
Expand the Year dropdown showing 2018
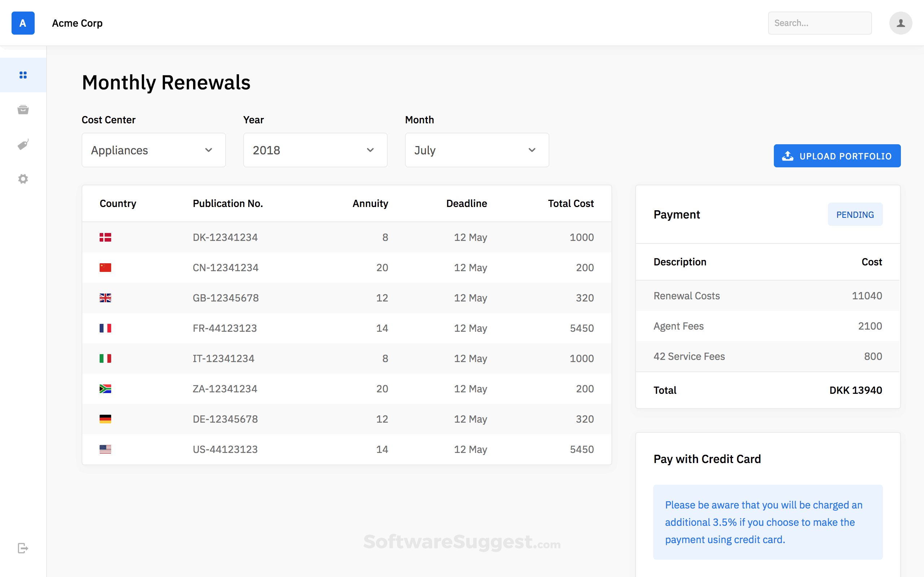tap(315, 150)
